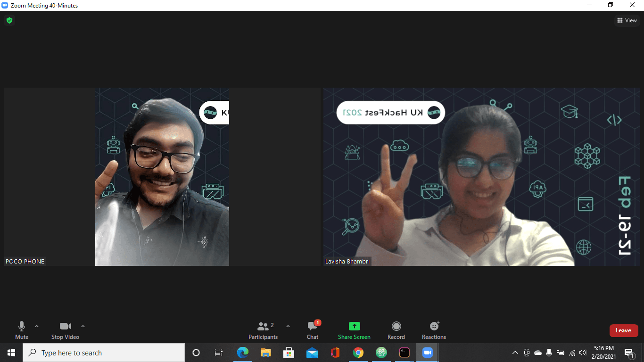Switch to Atom editor in taskbar
644x362 pixels.
click(381, 353)
